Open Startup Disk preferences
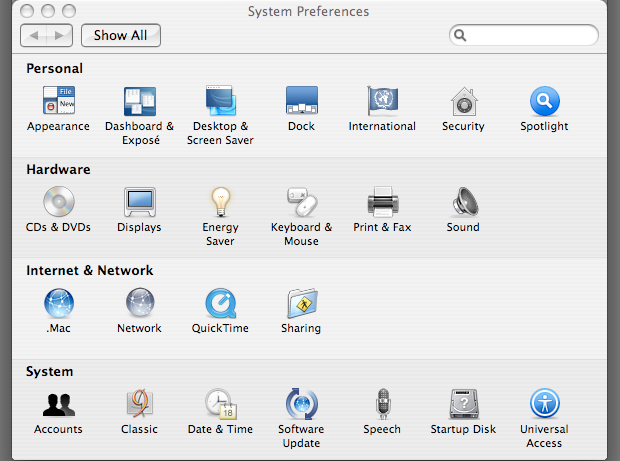The image size is (620, 461). 464,404
